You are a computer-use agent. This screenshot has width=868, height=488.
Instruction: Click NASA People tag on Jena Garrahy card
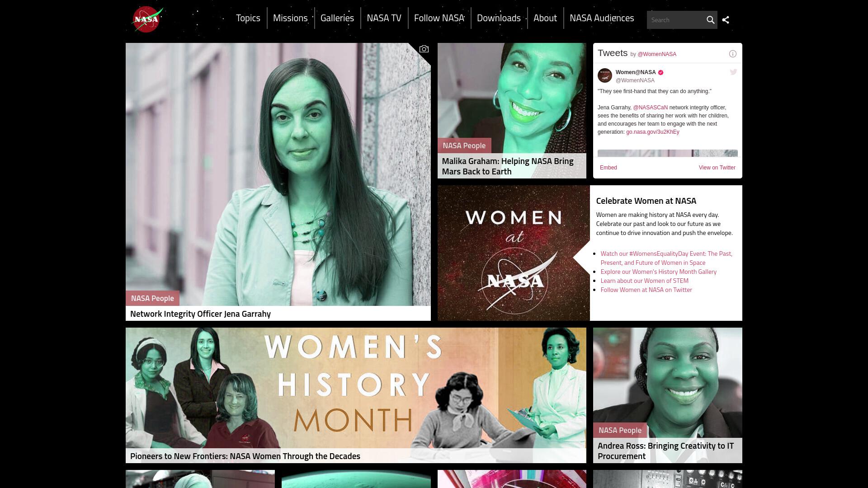(152, 298)
